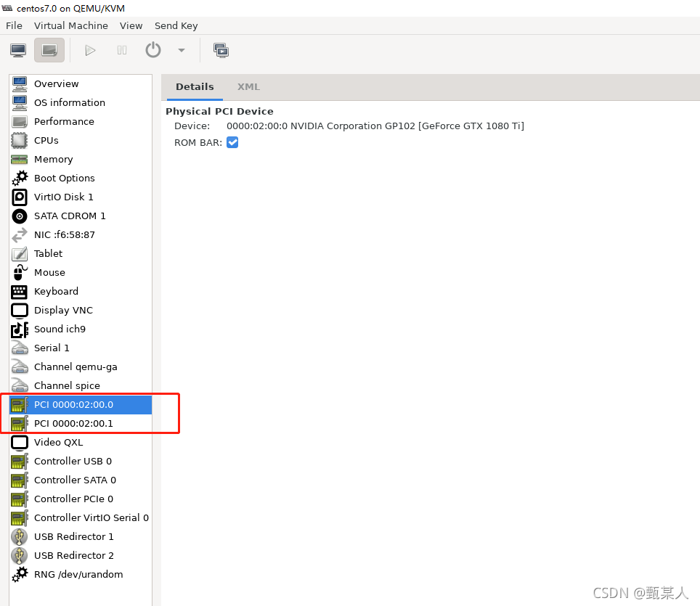Click the Run (play) toolbar icon
The image size is (700, 606).
[x=90, y=50]
